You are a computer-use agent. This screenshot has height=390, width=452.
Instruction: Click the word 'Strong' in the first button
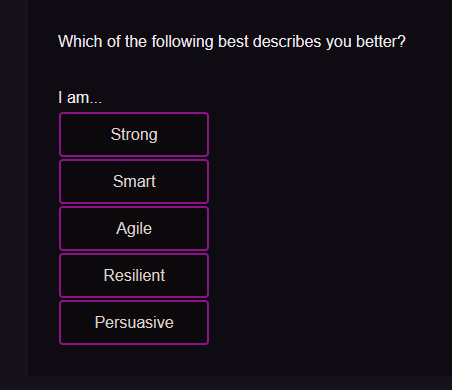[x=134, y=135]
